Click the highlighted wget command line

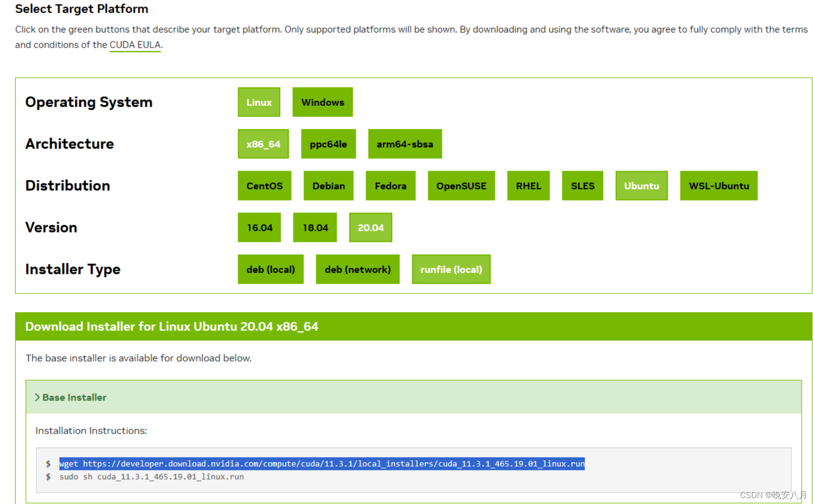pos(322,464)
